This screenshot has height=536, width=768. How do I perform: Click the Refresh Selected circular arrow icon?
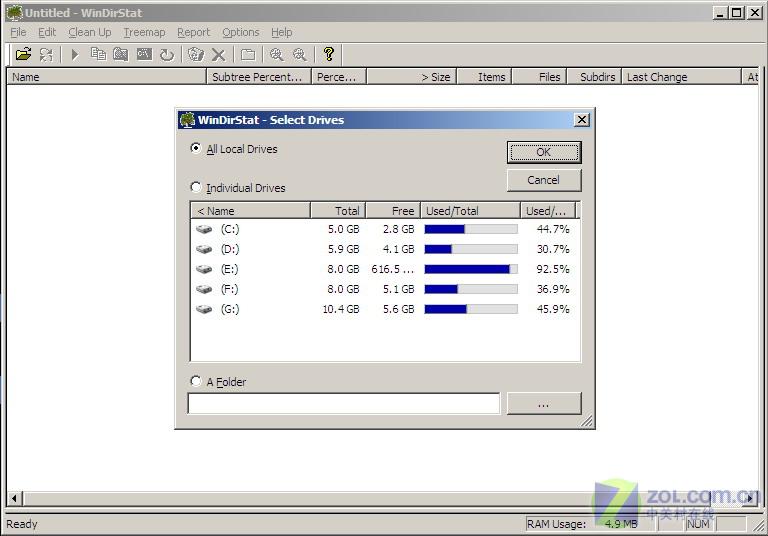coord(167,54)
